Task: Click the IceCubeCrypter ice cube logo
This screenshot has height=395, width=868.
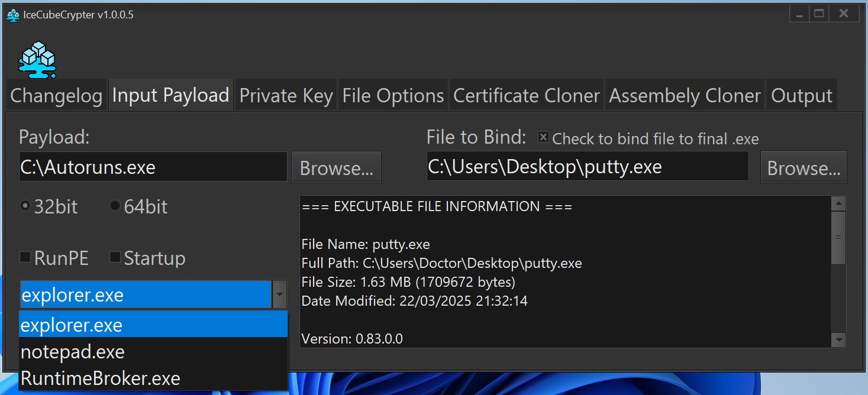Action: click(37, 60)
